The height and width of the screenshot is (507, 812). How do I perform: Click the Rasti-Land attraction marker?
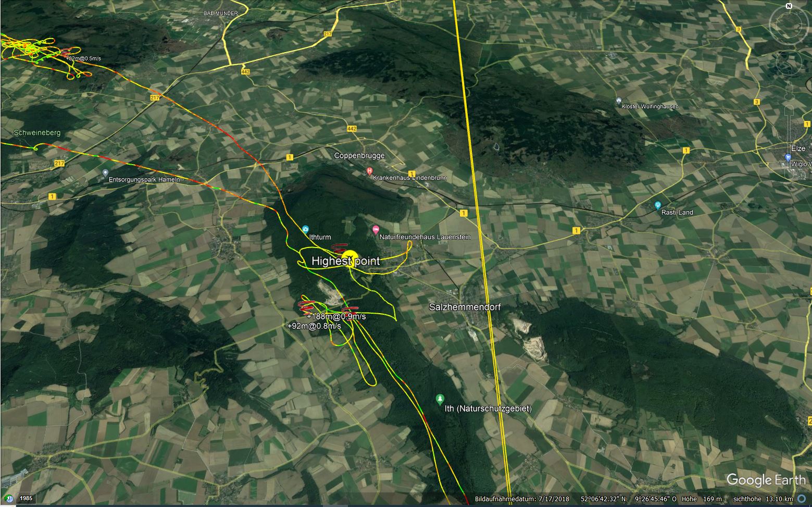[x=657, y=205]
